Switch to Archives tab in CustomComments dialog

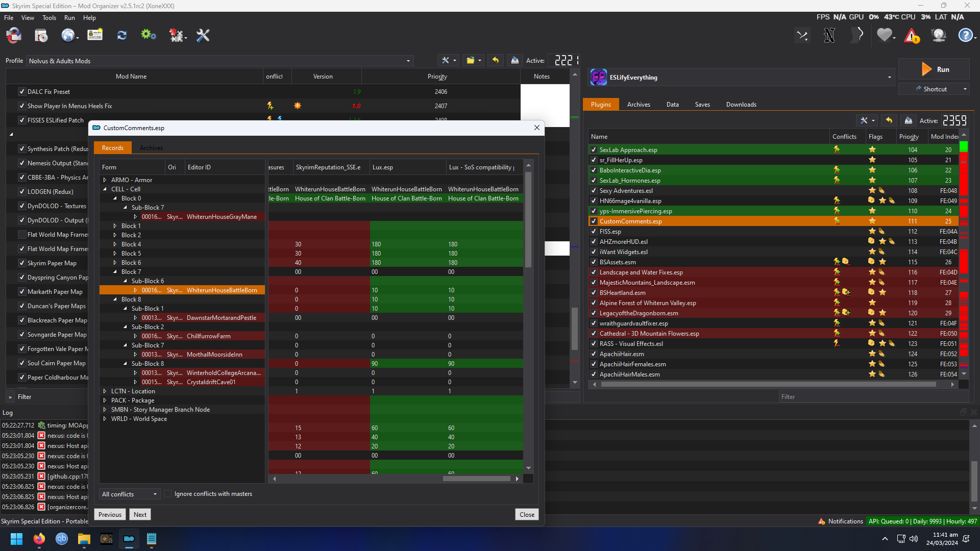click(151, 148)
